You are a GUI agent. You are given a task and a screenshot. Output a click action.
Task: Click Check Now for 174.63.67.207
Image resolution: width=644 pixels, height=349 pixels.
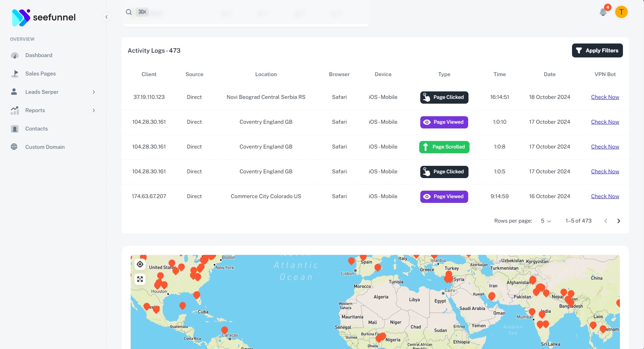pos(605,196)
